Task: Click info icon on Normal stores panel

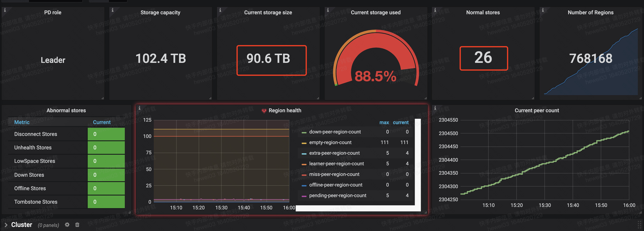Action: coord(435,10)
